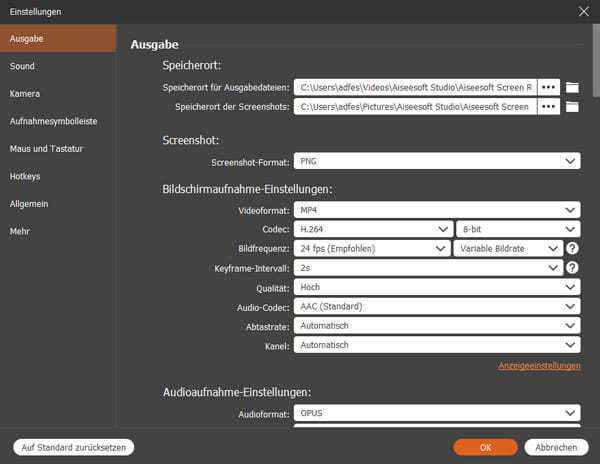This screenshot has width=600, height=464.
Task: Open folder for Screenshots save location
Action: pyautogui.click(x=573, y=106)
